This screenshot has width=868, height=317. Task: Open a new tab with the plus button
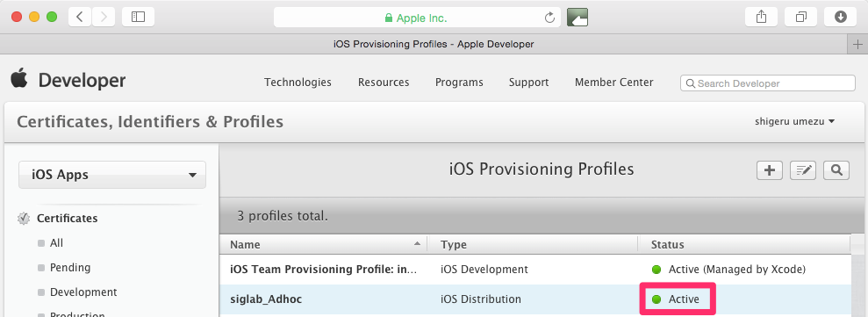pos(857,44)
